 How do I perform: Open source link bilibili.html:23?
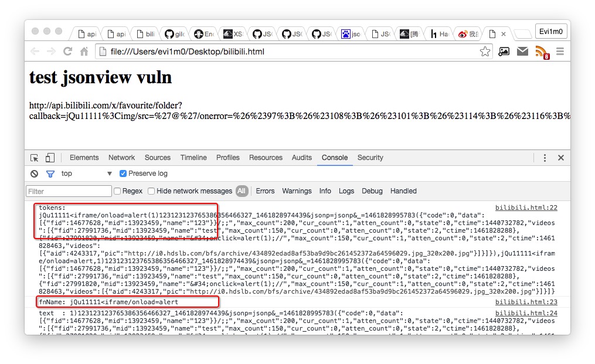click(526, 302)
